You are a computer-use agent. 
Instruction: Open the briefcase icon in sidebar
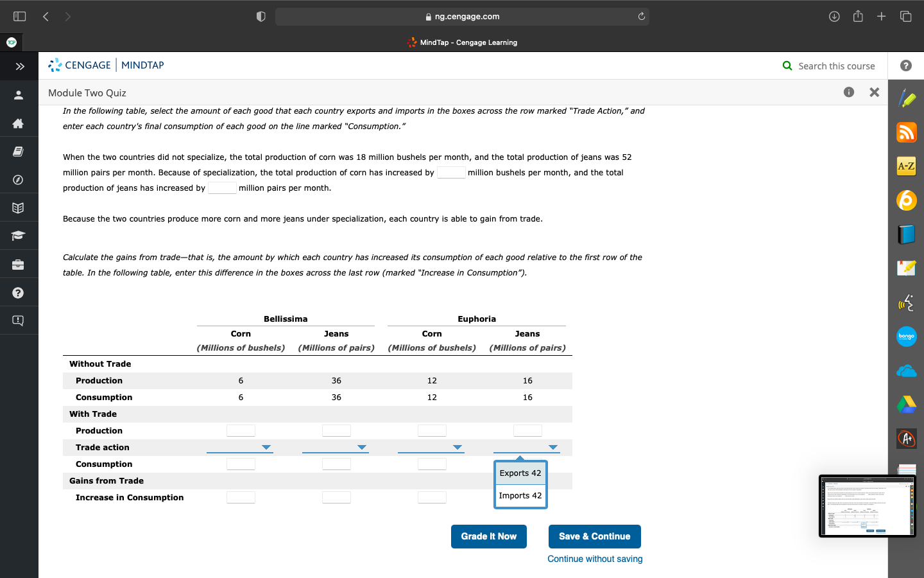[x=18, y=265]
